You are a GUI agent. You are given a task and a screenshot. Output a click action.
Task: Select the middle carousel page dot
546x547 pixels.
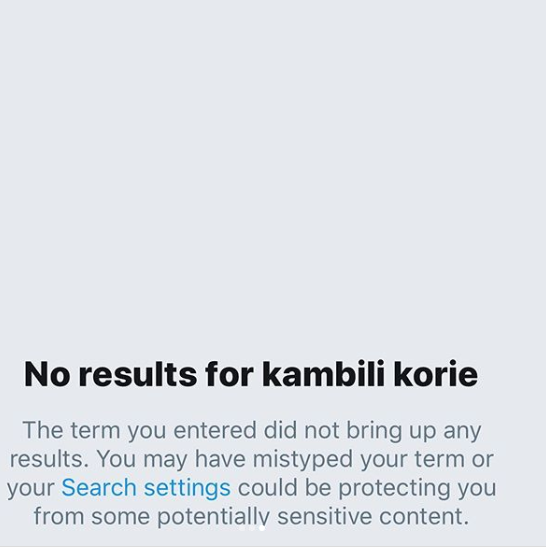[x=252, y=528]
